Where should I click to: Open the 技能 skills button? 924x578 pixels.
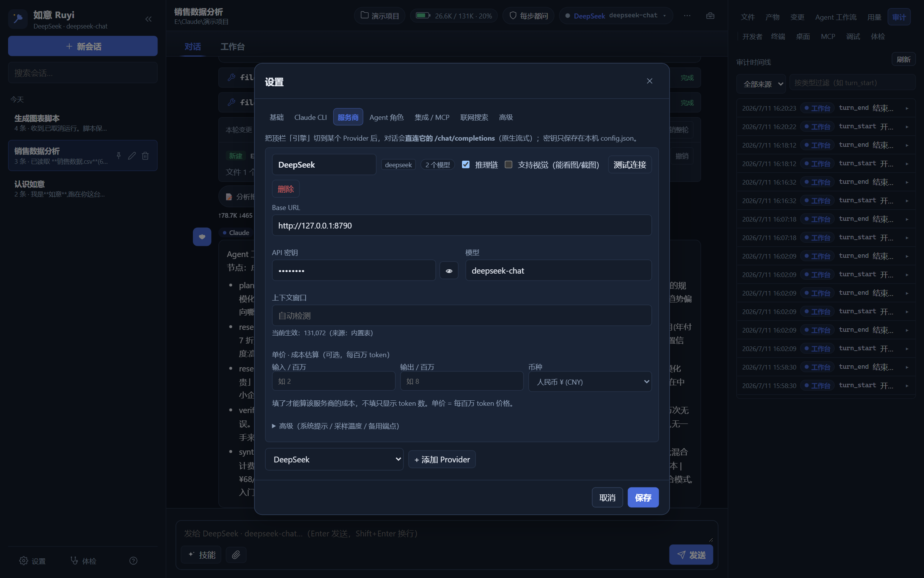(201, 554)
